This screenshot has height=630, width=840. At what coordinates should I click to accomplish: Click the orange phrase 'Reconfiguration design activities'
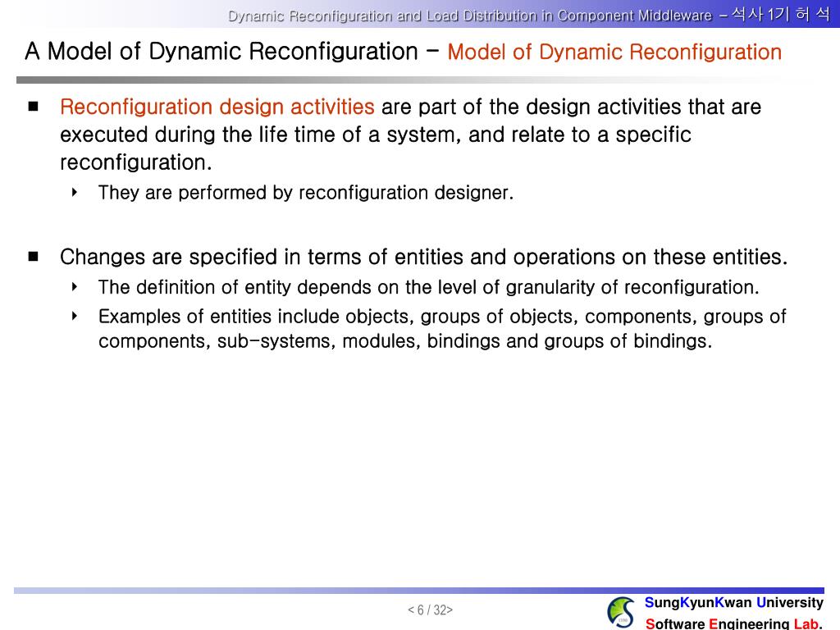[x=217, y=107]
